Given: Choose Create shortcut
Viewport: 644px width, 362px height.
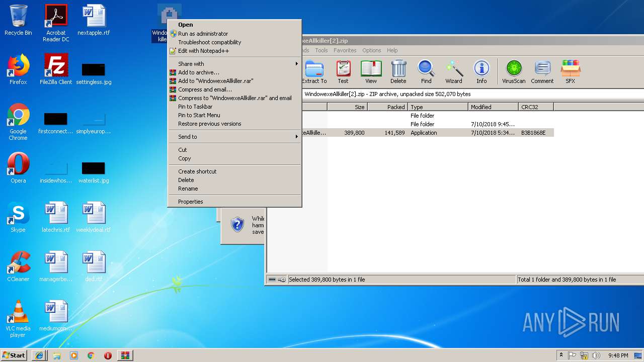Looking at the screenshot, I should [234, 171].
